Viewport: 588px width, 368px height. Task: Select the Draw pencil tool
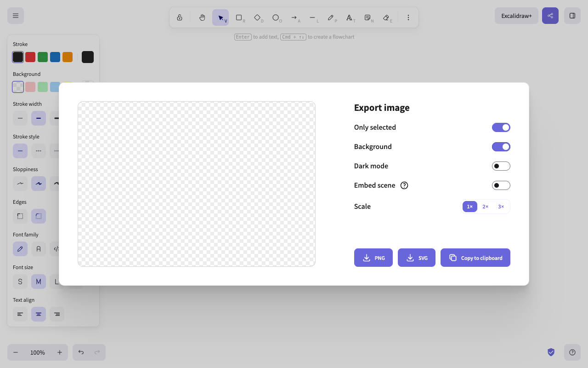click(331, 17)
